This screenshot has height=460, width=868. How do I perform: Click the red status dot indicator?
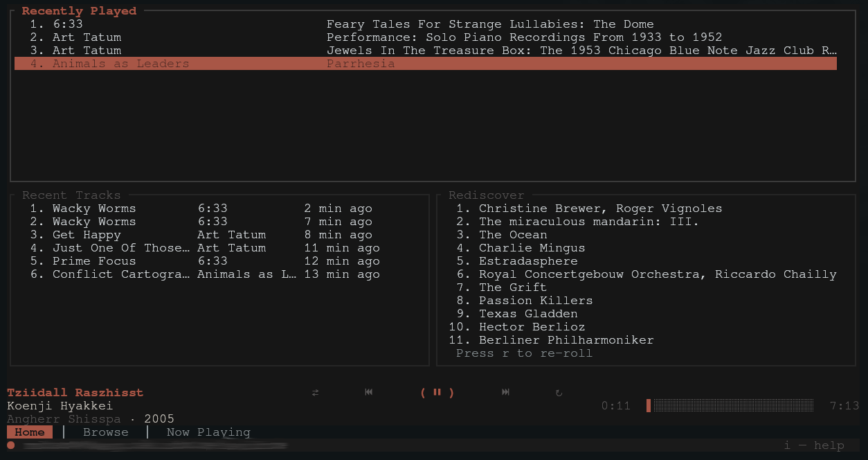(x=11, y=445)
